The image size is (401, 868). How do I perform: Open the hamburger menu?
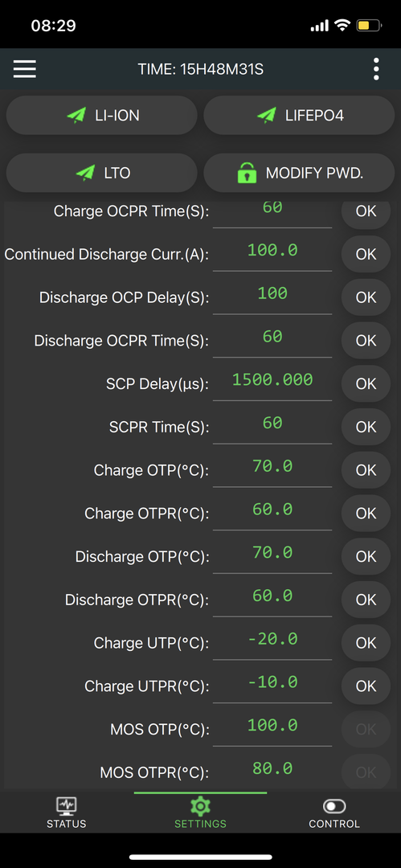tap(25, 69)
